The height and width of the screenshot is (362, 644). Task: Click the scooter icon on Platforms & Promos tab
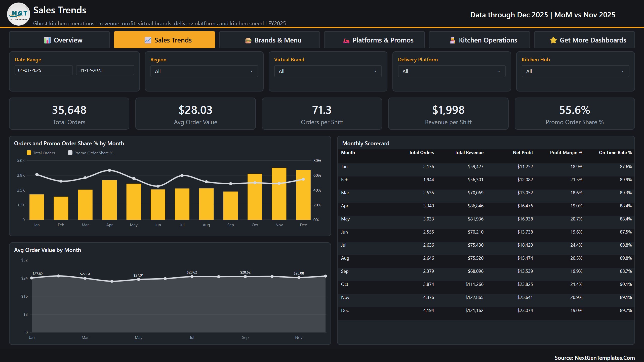pos(346,40)
